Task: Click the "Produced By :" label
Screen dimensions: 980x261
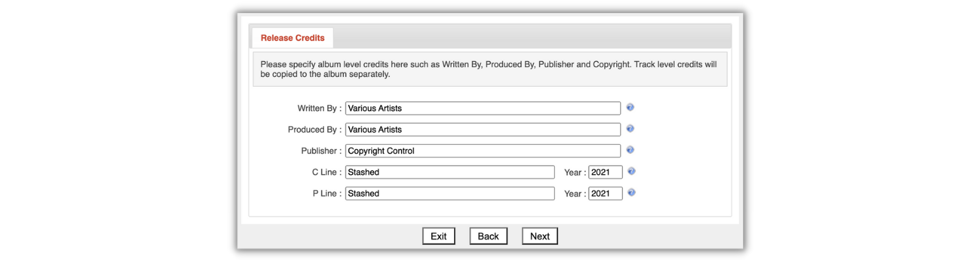Action: [315, 129]
